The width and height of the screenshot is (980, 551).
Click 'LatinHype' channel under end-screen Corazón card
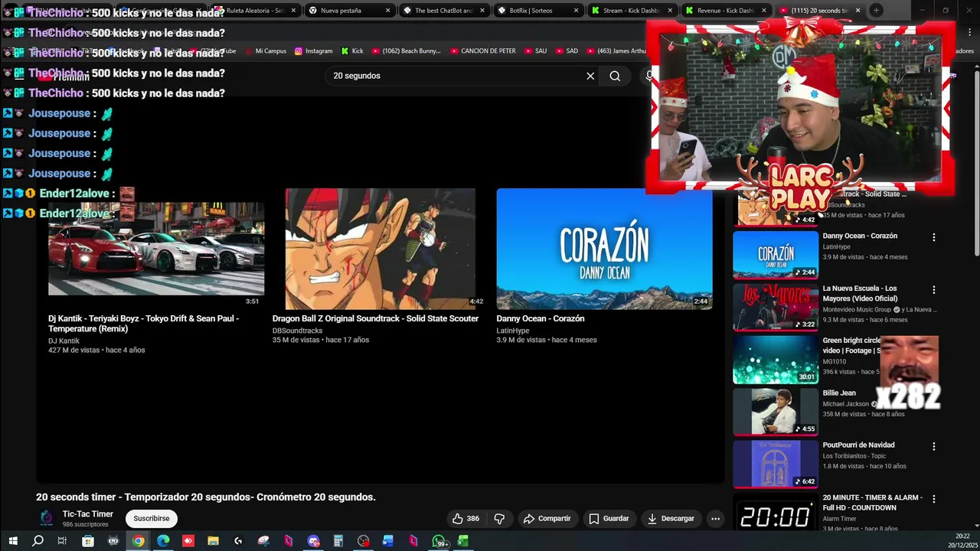[512, 331]
